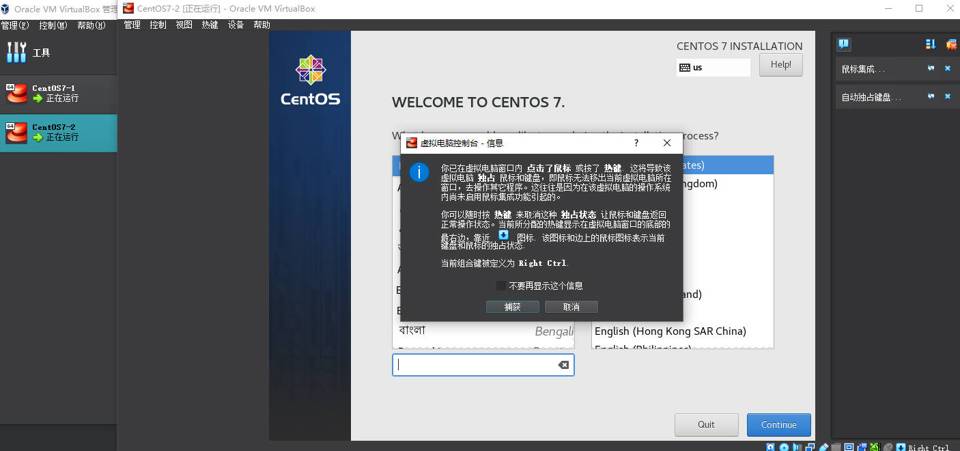Click the USB device icon in the status bar
This screenshot has height=451, width=960.
tap(824, 447)
